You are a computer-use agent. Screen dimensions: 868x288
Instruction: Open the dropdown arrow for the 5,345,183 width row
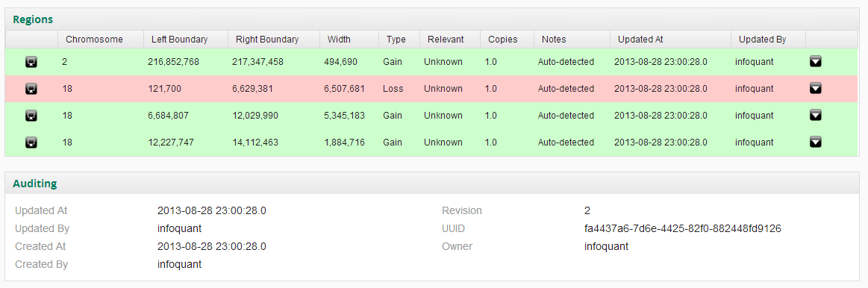tap(816, 115)
